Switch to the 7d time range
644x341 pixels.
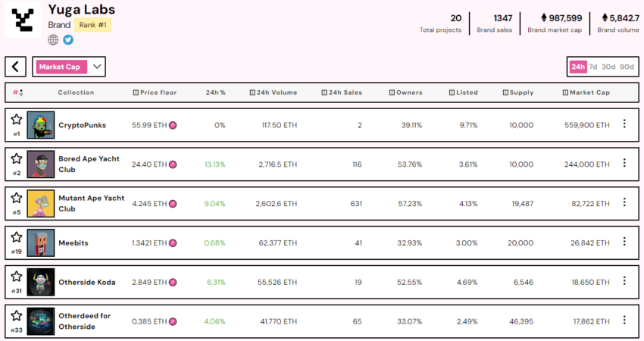click(x=593, y=67)
